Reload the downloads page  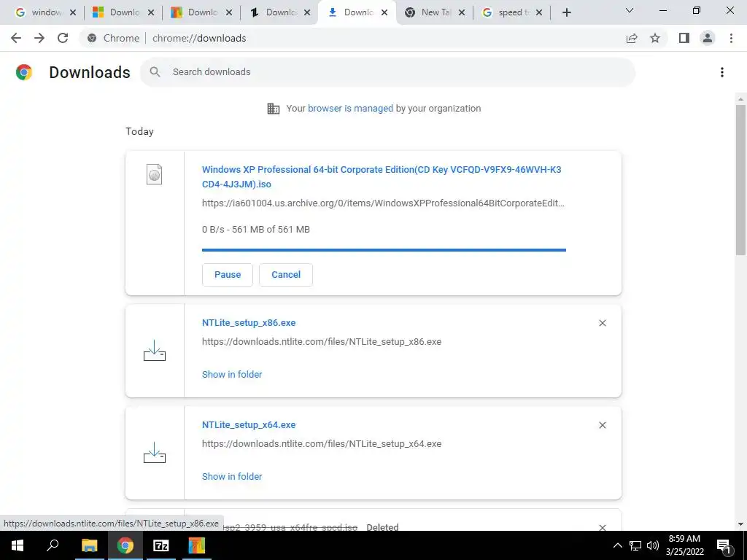point(63,38)
